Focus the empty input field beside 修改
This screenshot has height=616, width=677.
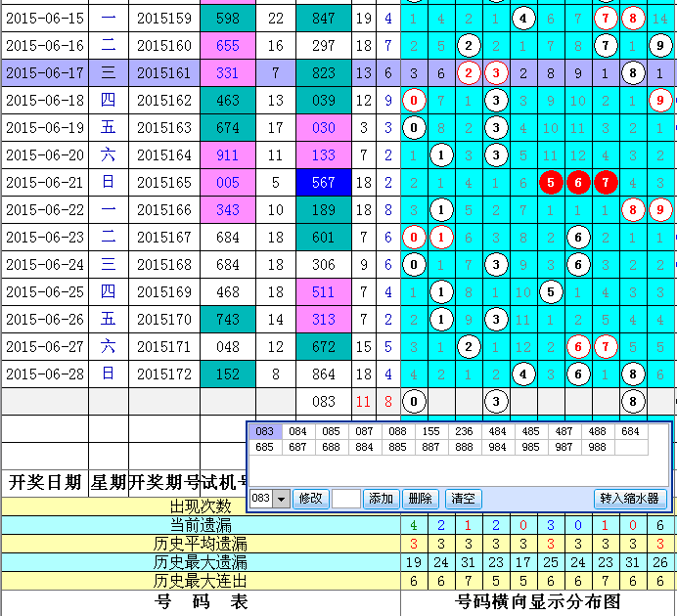(346, 499)
